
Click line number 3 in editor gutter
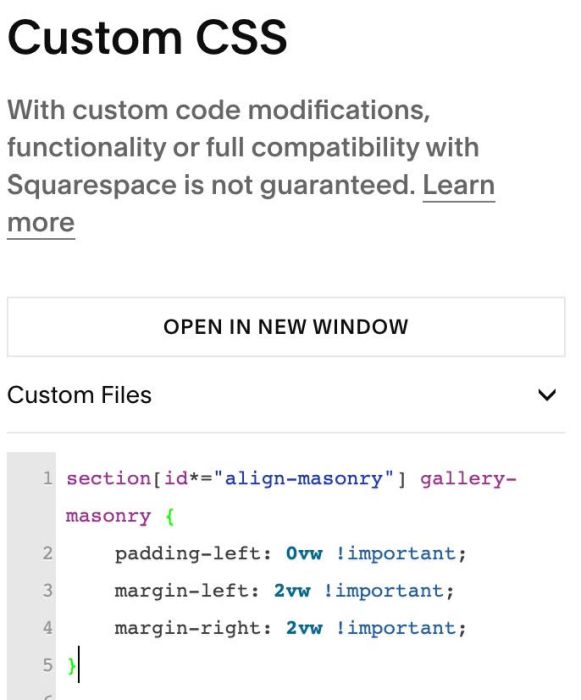pos(47,591)
